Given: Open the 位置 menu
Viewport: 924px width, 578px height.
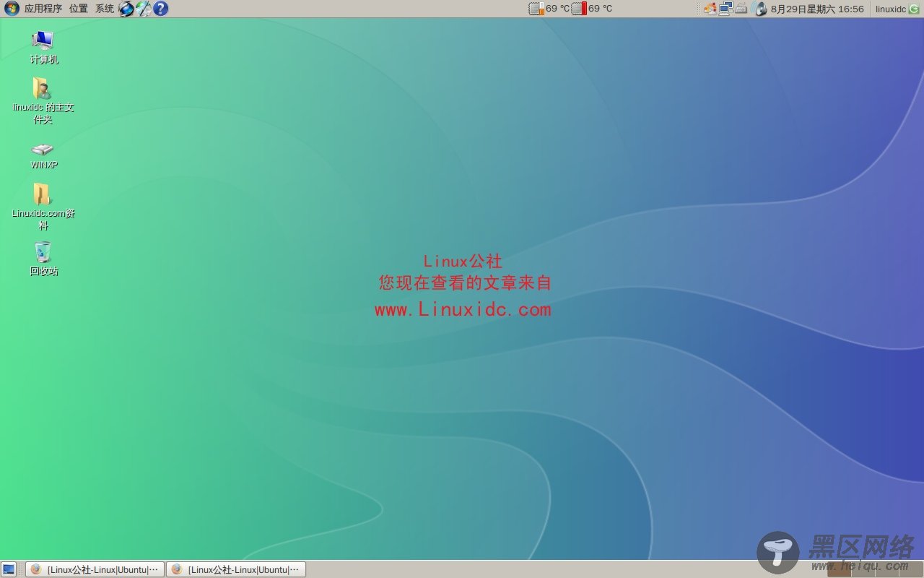Looking at the screenshot, I should click(x=79, y=9).
